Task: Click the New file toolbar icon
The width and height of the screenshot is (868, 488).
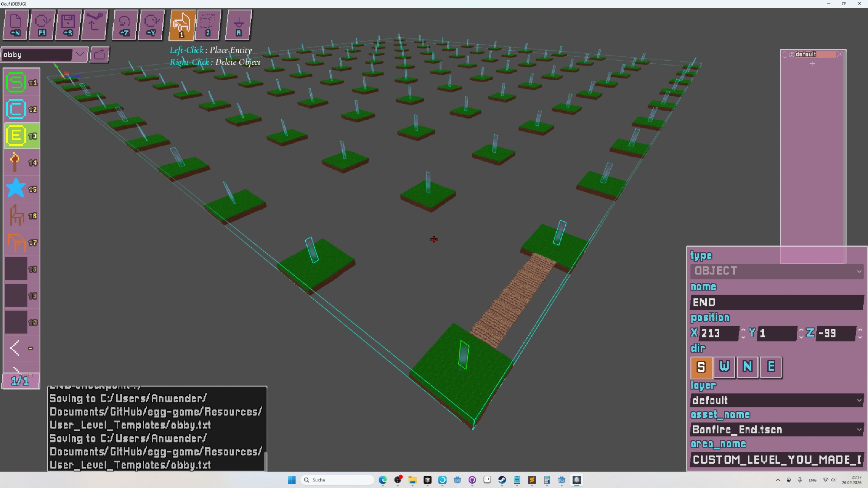Action: pos(16,25)
